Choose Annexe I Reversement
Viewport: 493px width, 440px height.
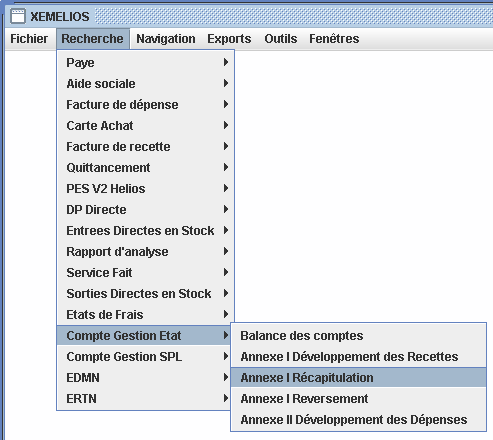coord(359,399)
